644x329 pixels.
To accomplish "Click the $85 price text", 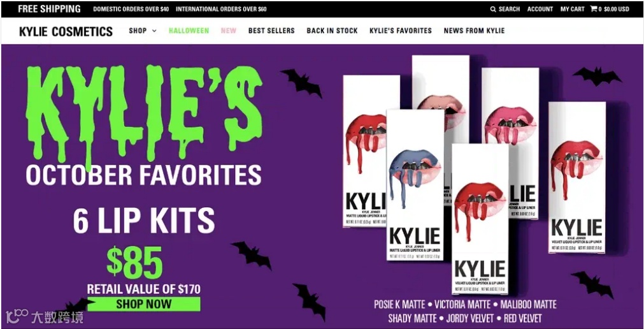I will click(134, 263).
